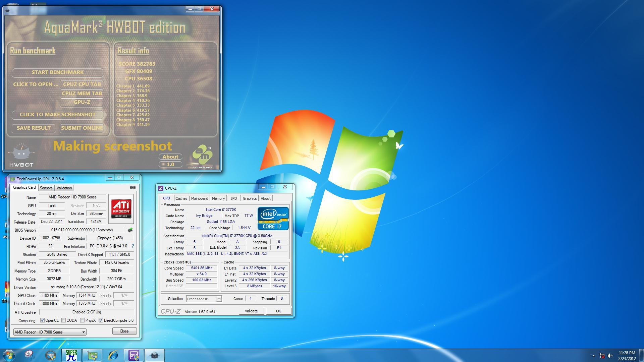Show hidden system tray icons
This screenshot has height=362, width=644.
coord(594,356)
